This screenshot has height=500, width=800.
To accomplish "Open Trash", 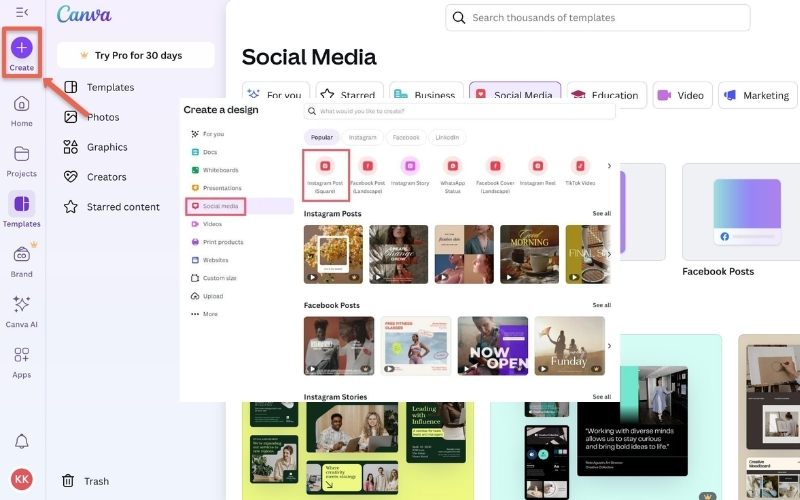I will point(85,481).
